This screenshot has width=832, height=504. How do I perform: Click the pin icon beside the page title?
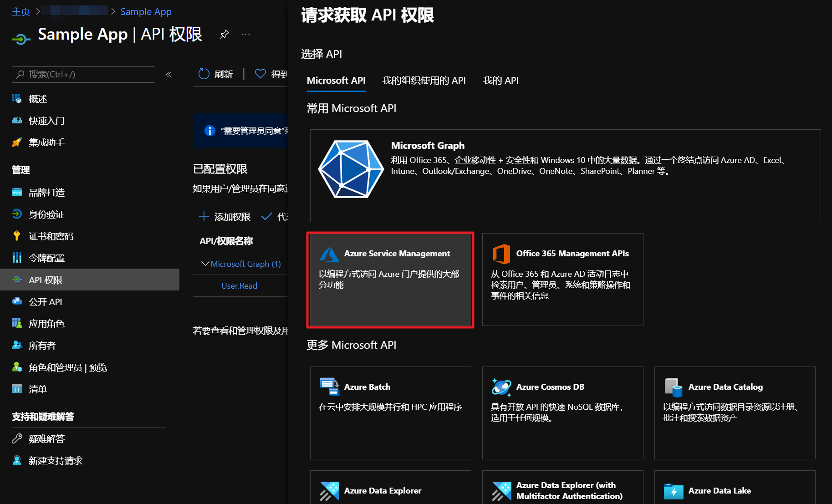pyautogui.click(x=224, y=35)
